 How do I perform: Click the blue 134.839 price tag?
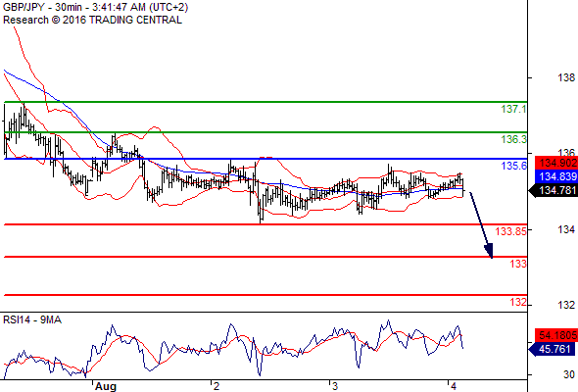(556, 176)
